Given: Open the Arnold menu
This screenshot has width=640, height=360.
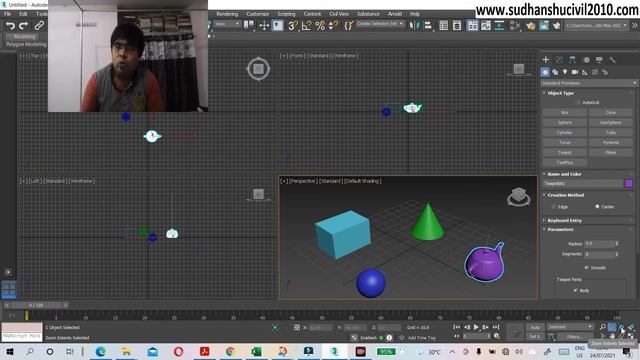Looking at the screenshot, I should point(395,14).
